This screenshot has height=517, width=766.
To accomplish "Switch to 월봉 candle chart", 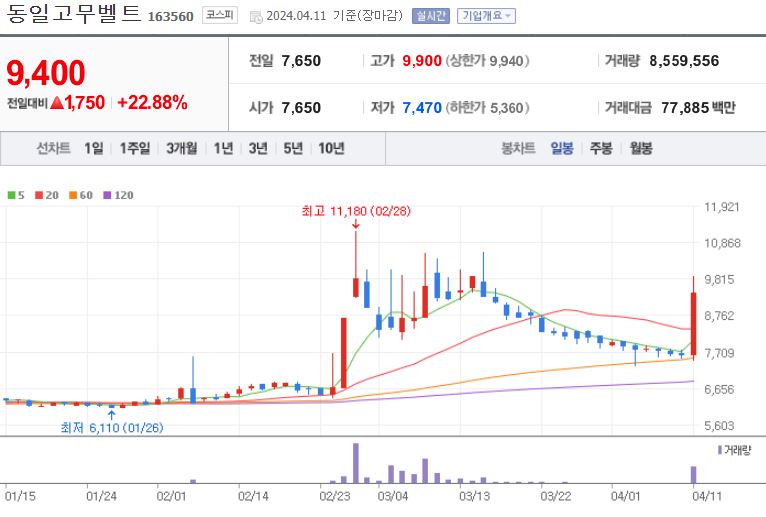I will point(641,148).
